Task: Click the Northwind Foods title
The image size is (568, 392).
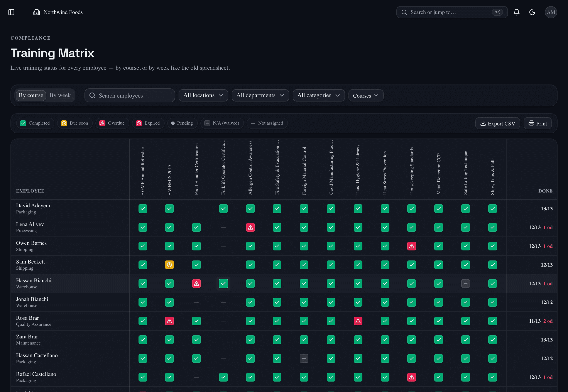Action: (x=63, y=12)
